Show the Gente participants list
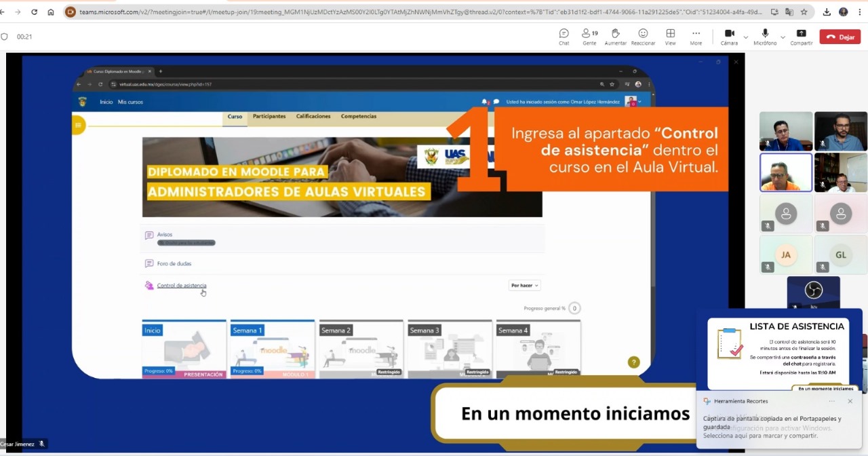Image resolution: width=868 pixels, height=456 pixels. pos(589,37)
